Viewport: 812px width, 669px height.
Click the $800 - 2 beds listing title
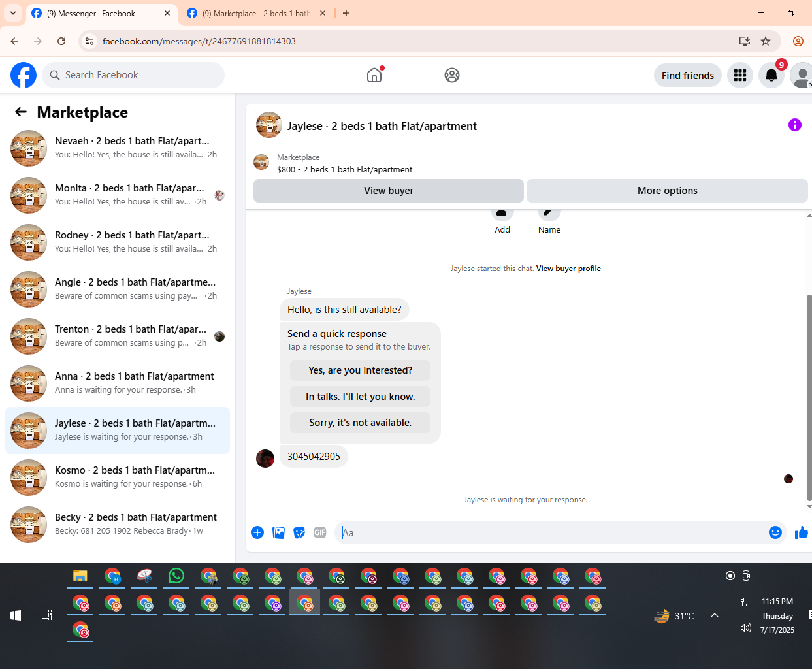345,170
